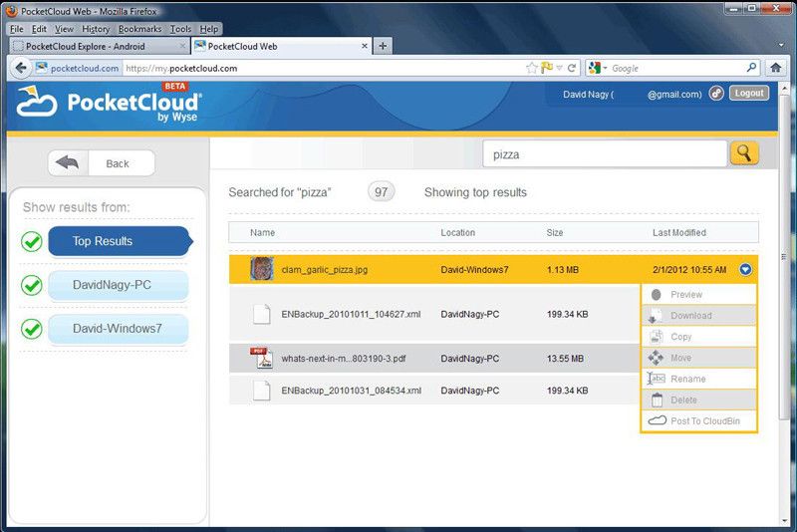Click the page vertical scrollbar
This screenshot has width=797, height=532.
784,257
